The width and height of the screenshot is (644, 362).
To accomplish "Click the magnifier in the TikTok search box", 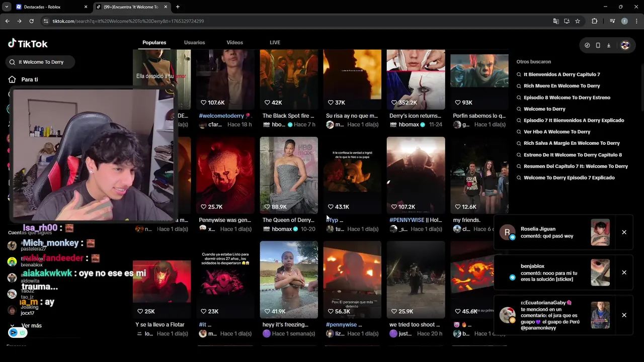I will [x=12, y=62].
